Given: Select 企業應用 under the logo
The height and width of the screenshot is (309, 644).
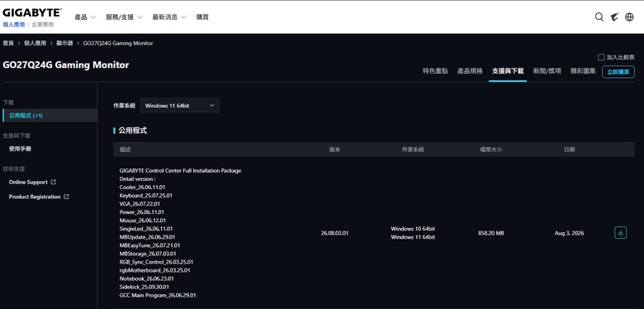Looking at the screenshot, I should click(x=43, y=25).
